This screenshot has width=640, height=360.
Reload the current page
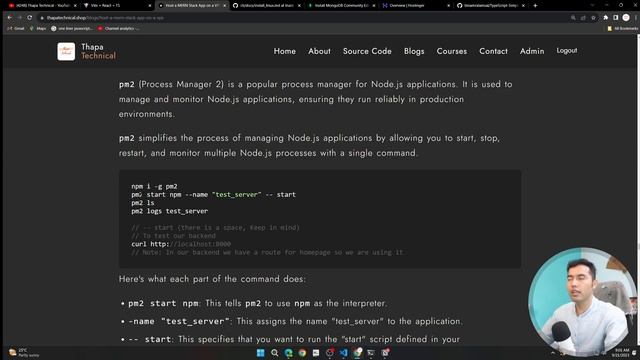[30, 18]
